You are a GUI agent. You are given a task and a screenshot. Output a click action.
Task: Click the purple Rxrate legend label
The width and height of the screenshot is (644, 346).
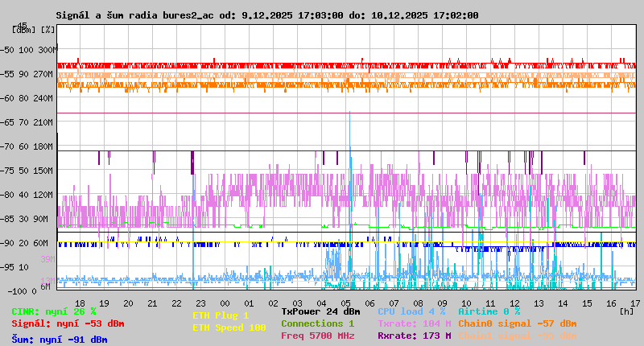click(x=414, y=336)
